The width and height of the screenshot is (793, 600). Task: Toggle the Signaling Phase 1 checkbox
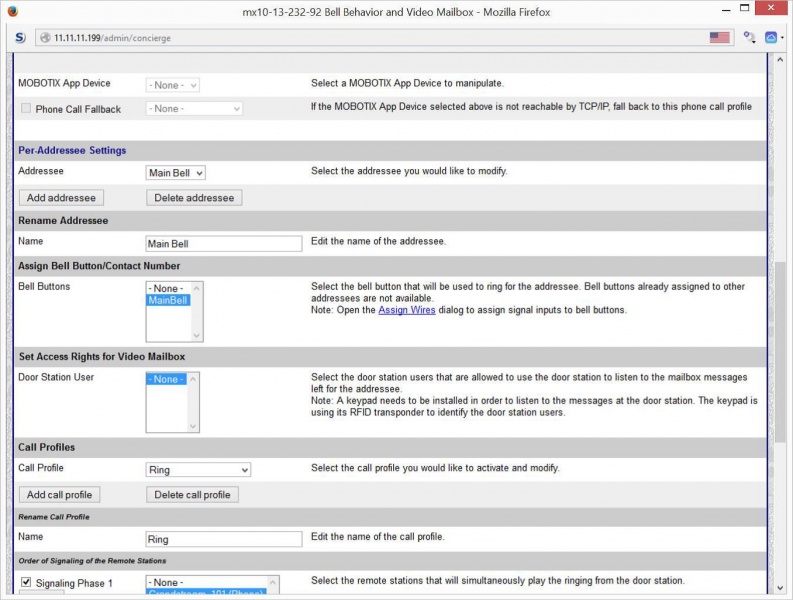[26, 582]
